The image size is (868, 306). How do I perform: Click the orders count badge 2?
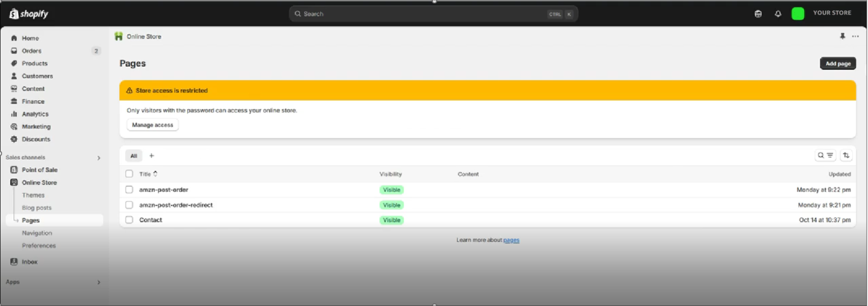[96, 51]
